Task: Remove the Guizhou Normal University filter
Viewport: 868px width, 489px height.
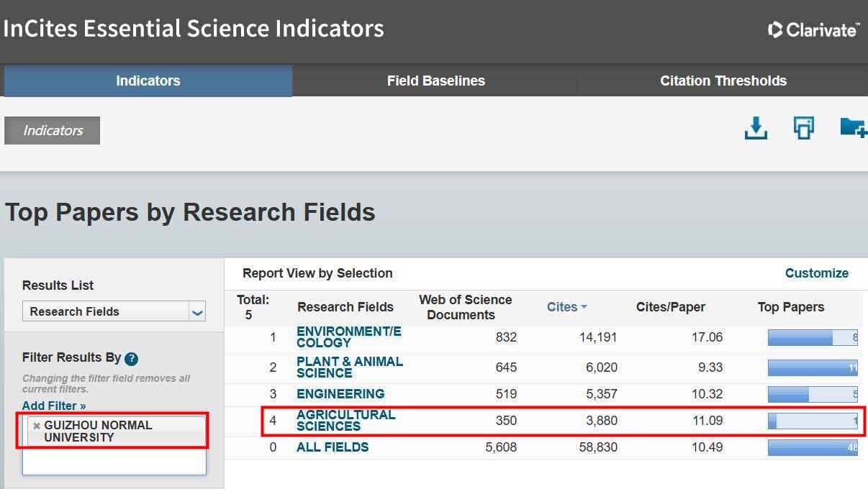Action: point(37,426)
